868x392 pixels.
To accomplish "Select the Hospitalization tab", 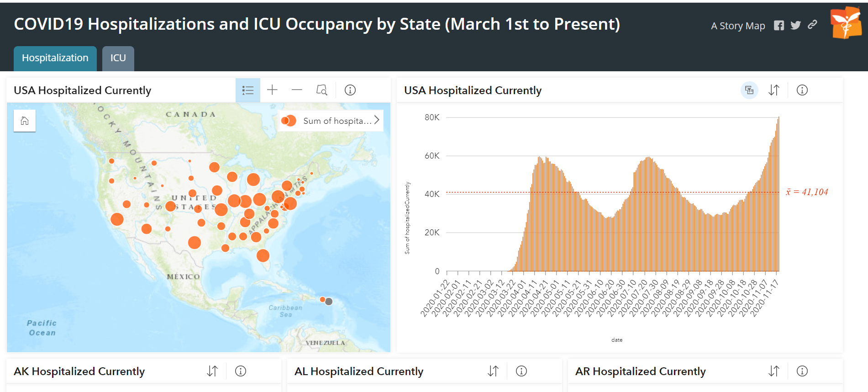I will (x=55, y=58).
